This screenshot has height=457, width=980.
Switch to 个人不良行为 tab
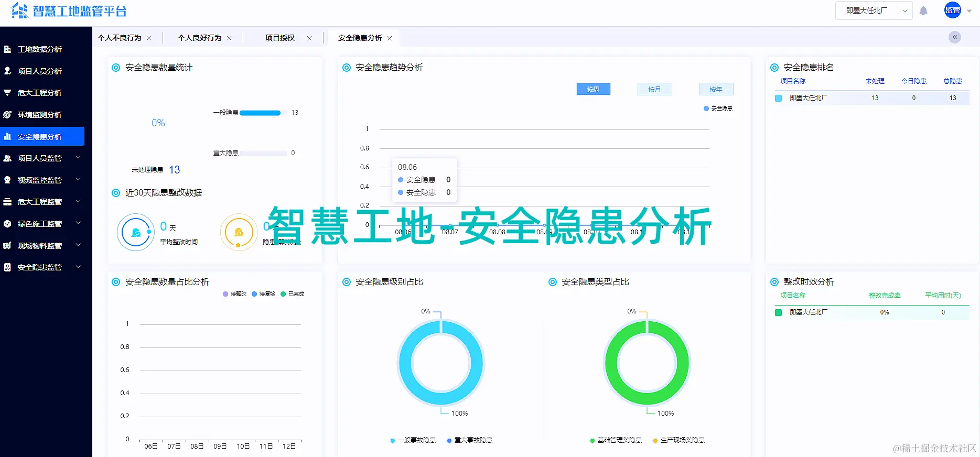point(120,38)
